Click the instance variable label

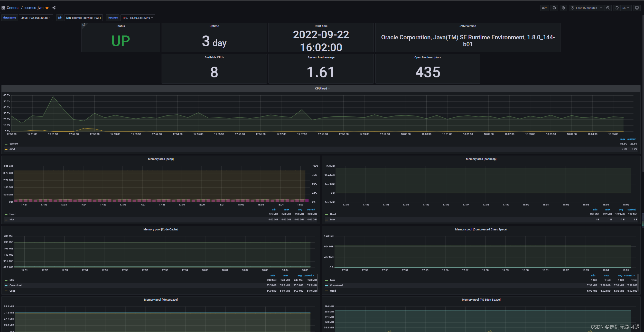point(113,18)
